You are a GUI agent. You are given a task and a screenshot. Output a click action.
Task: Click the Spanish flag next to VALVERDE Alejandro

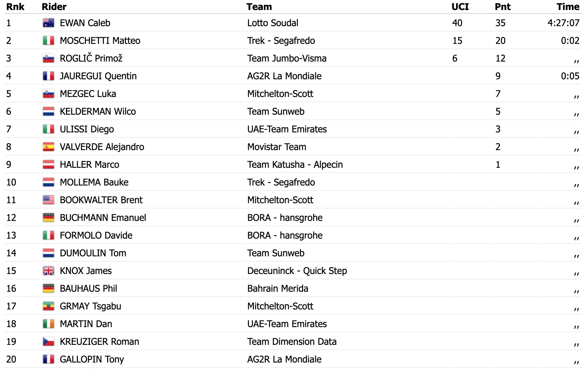point(49,147)
